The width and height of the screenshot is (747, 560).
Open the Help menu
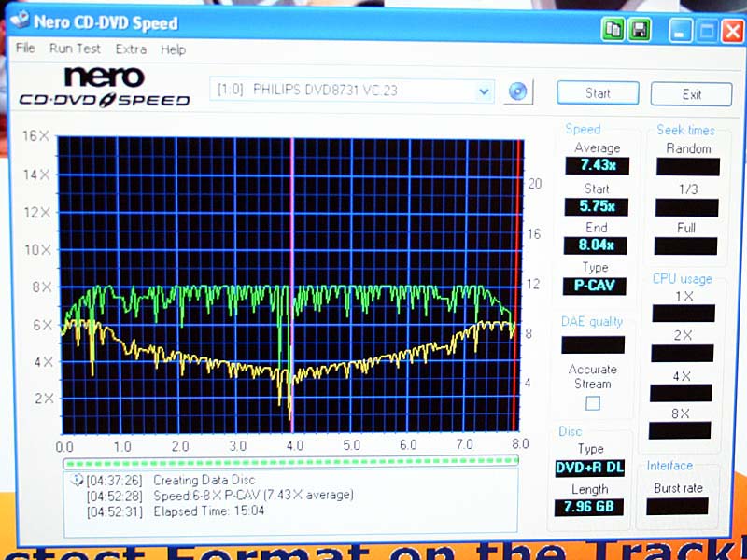(173, 49)
